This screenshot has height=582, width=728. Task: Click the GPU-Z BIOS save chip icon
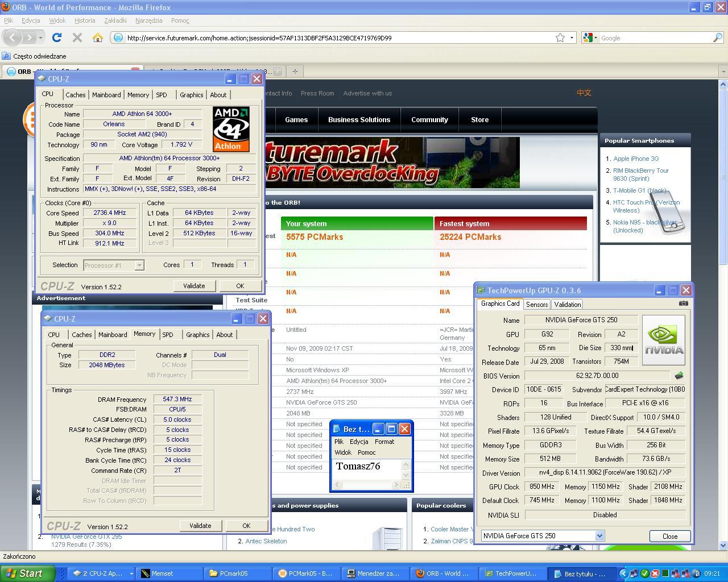click(x=679, y=376)
